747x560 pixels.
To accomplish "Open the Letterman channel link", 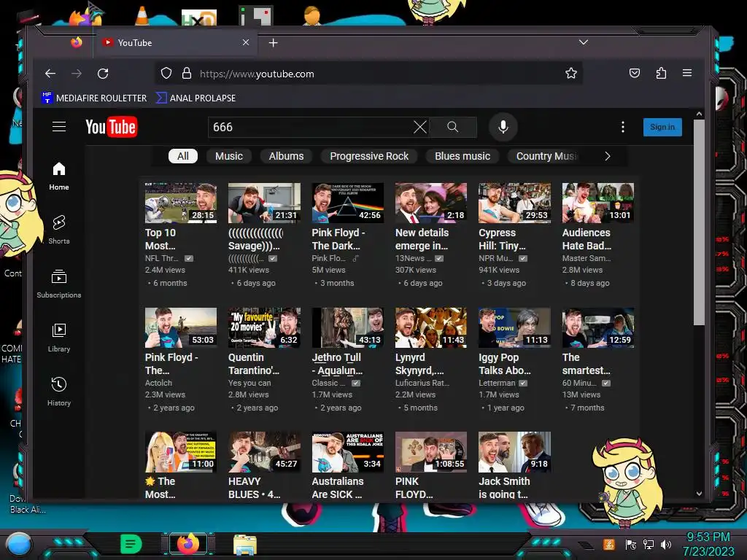I will pos(497,383).
